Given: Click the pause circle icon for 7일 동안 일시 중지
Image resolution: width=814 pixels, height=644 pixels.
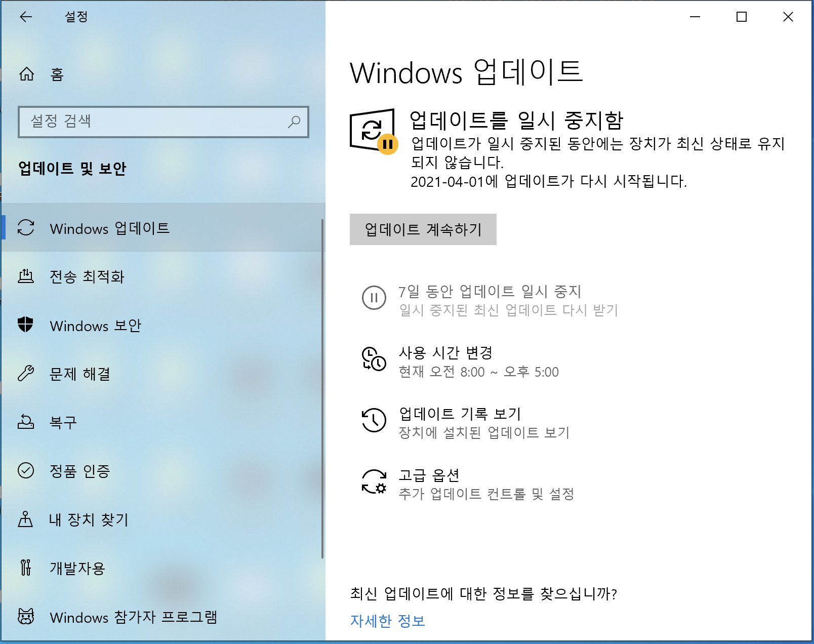Looking at the screenshot, I should click(374, 298).
